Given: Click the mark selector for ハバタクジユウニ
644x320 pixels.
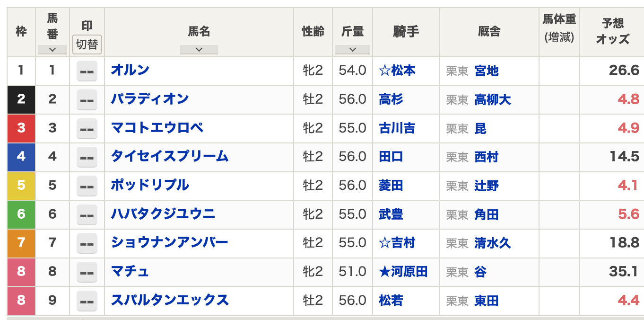Looking at the screenshot, I should [x=87, y=214].
